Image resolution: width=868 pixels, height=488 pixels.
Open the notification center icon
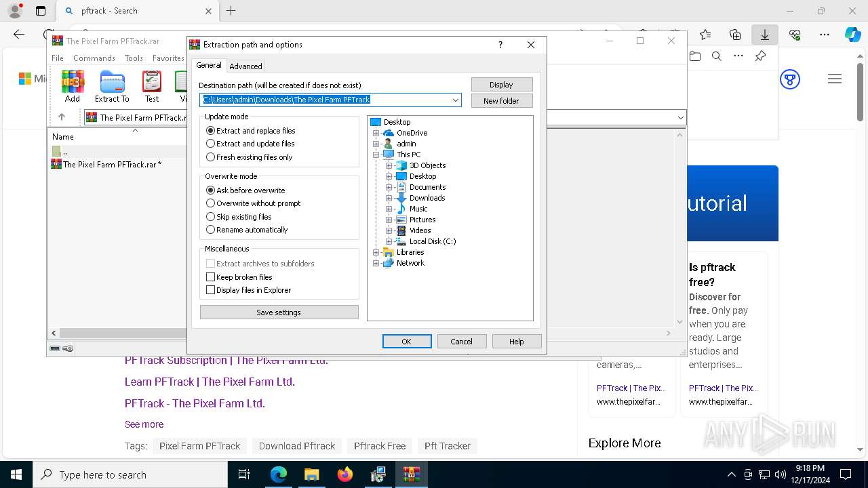[846, 474]
